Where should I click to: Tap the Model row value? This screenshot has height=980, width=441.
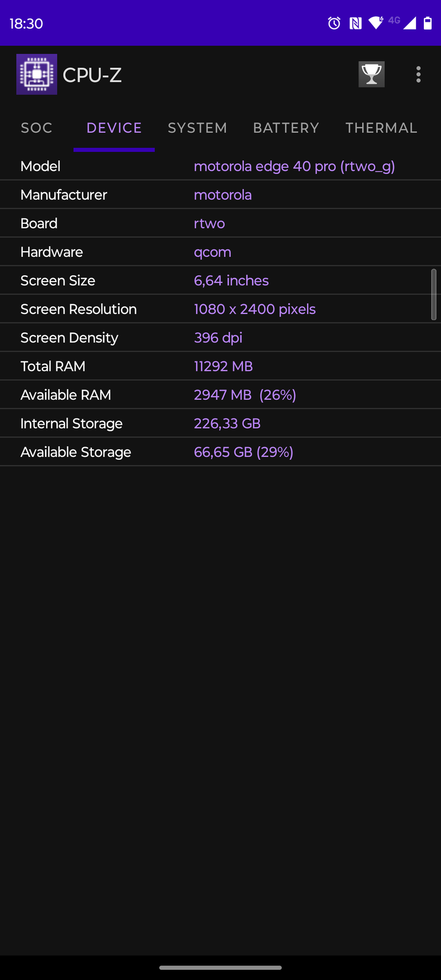294,167
